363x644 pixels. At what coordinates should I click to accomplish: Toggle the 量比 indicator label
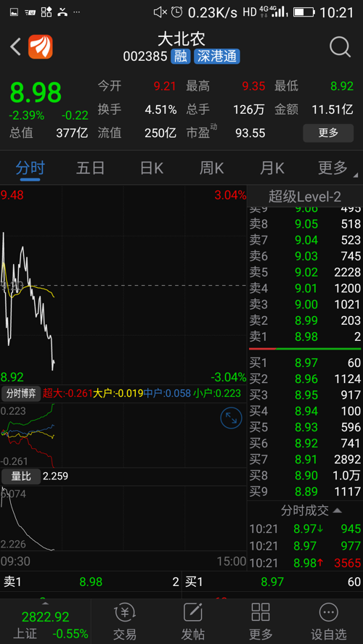click(21, 476)
